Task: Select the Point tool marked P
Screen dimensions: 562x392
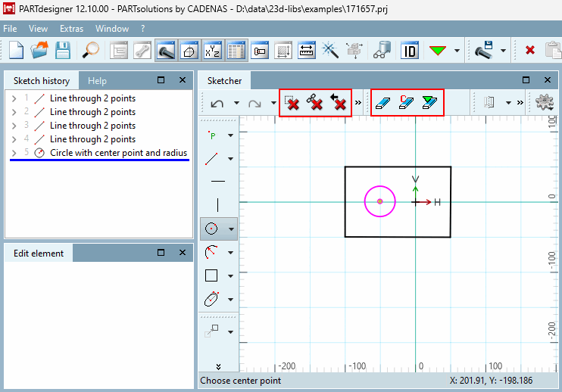Action: (212, 135)
